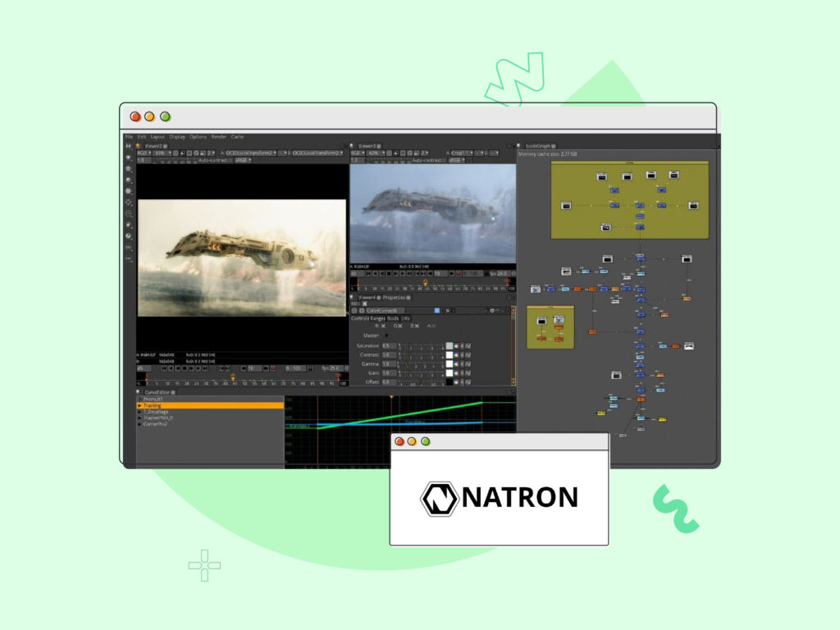Click the pane manager icon left of NodeGraph tab
The height and width of the screenshot is (630, 840).
click(519, 146)
